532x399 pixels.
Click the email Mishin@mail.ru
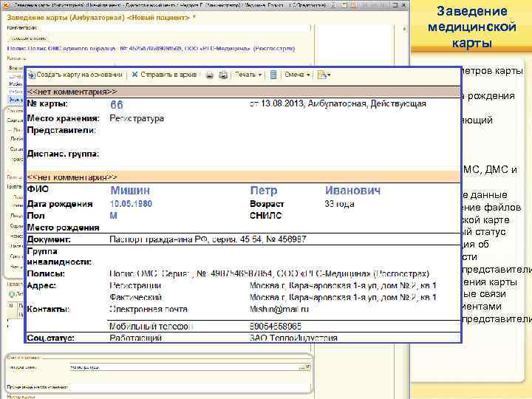pyautogui.click(x=279, y=310)
